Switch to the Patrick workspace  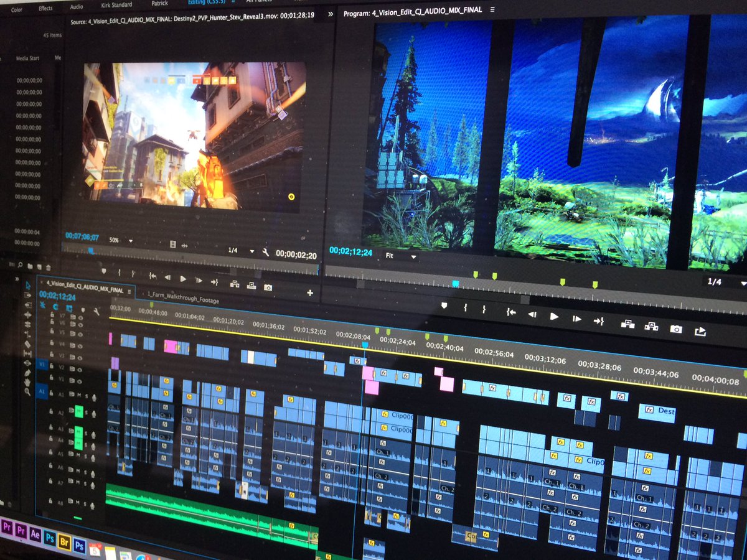coord(160,4)
